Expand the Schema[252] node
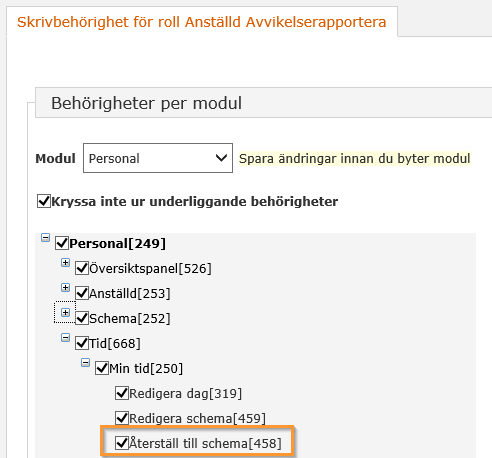Image resolution: width=492 pixels, height=458 pixels. click(x=65, y=313)
